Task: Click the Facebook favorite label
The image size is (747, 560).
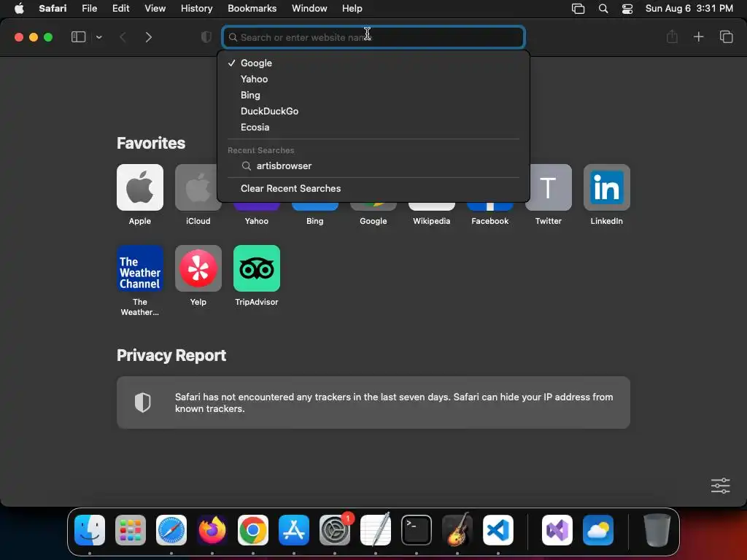Action: coord(489,221)
